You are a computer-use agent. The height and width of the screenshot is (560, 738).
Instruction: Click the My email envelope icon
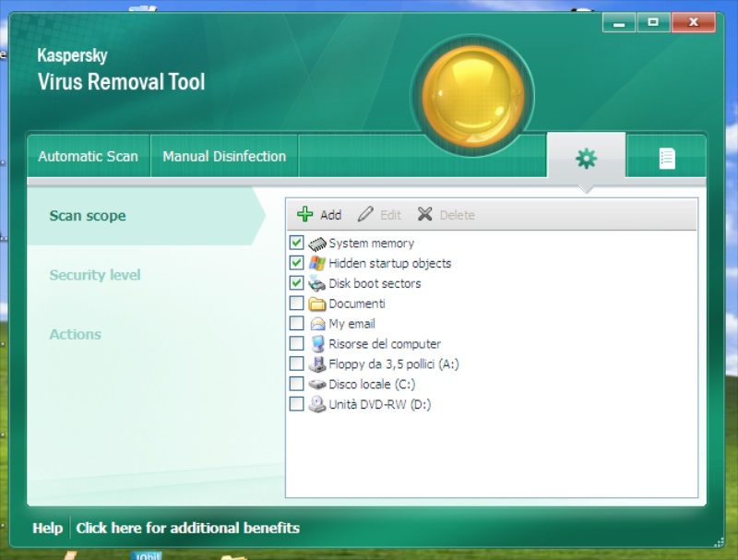pyautogui.click(x=317, y=324)
